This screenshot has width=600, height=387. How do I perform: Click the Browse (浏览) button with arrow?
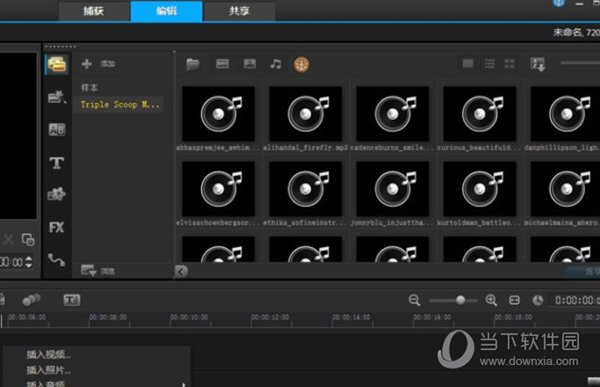coord(98,271)
